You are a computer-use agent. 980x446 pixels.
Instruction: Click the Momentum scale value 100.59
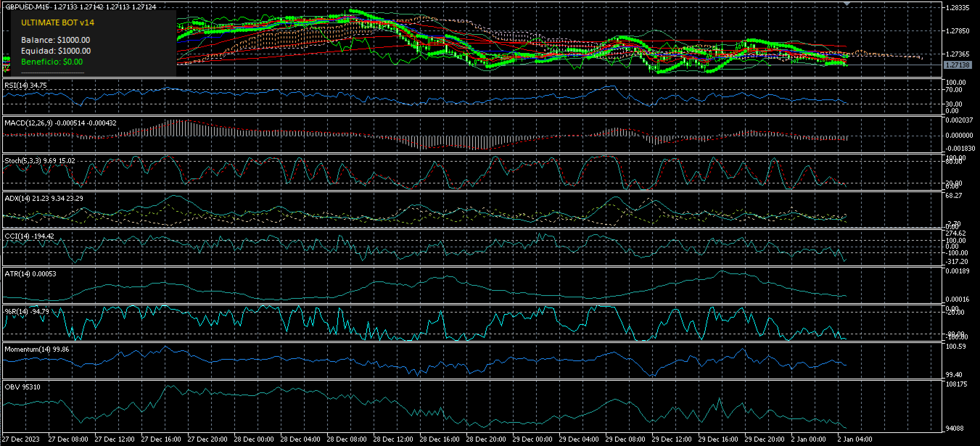[956, 347]
